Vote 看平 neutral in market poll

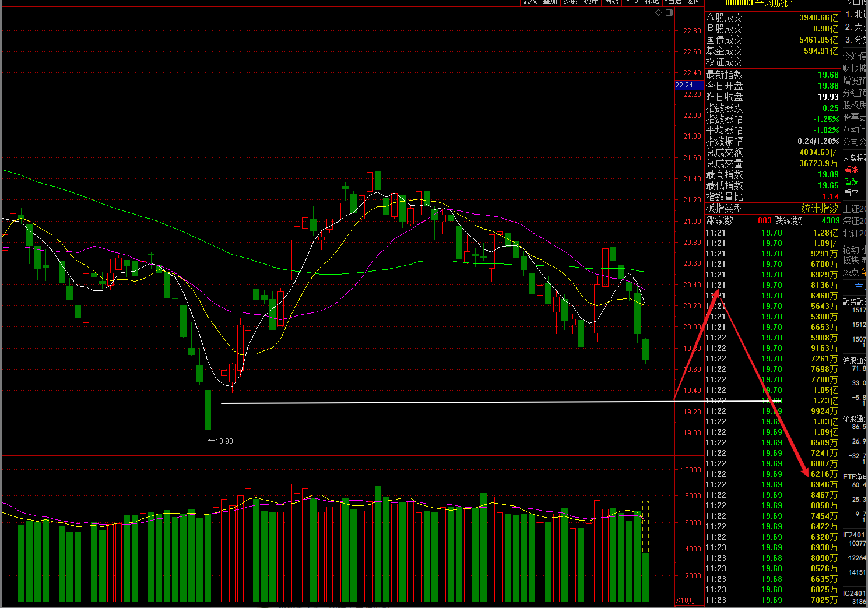tap(852, 194)
